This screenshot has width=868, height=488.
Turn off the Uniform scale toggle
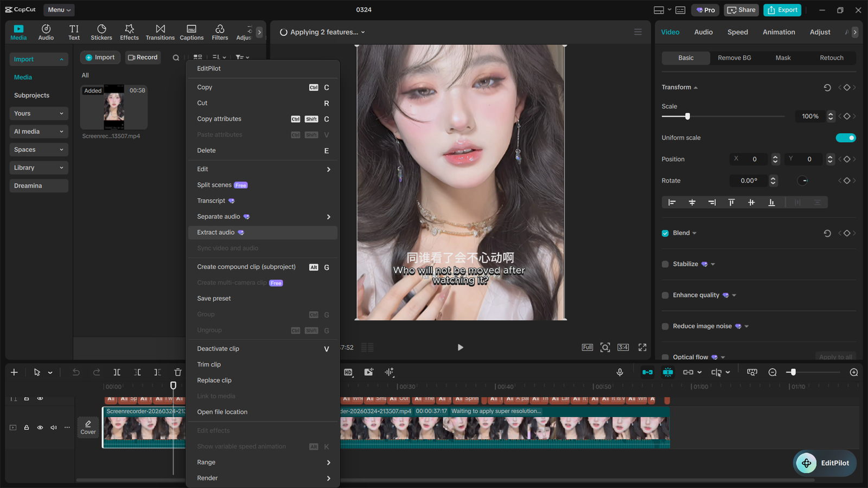[x=846, y=138]
